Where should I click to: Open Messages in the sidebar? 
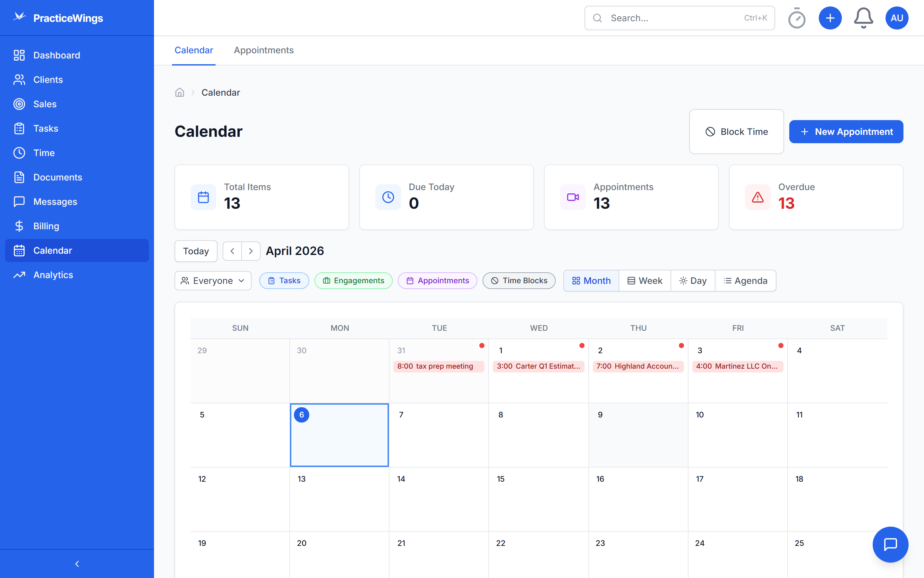point(77,201)
